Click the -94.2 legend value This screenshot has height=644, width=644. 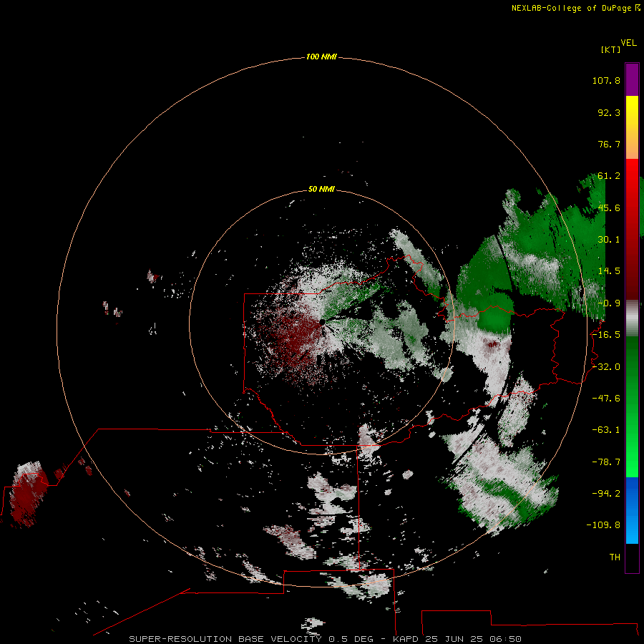606,493
